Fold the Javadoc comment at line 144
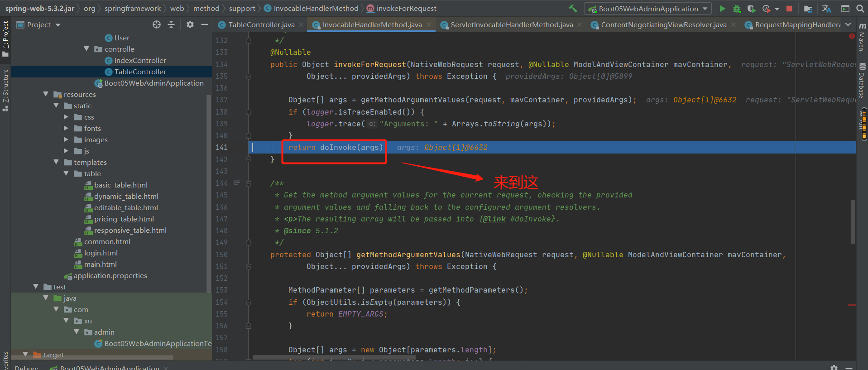Image resolution: width=868 pixels, height=370 pixels. (248, 183)
